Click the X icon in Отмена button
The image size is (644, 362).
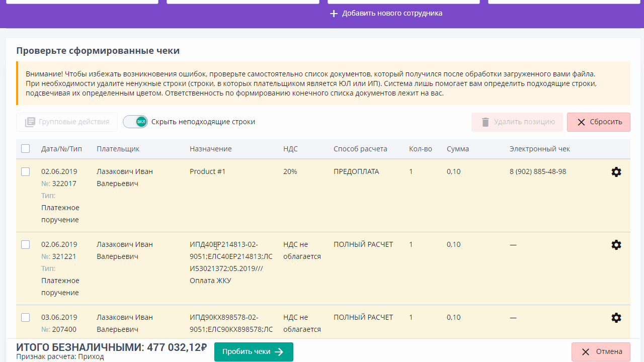coord(586,352)
